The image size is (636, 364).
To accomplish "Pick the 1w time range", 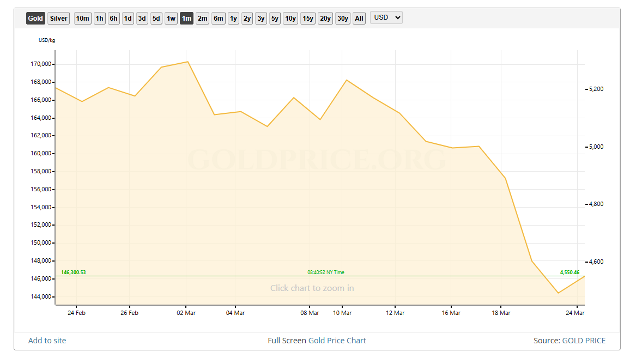I will [x=171, y=19].
